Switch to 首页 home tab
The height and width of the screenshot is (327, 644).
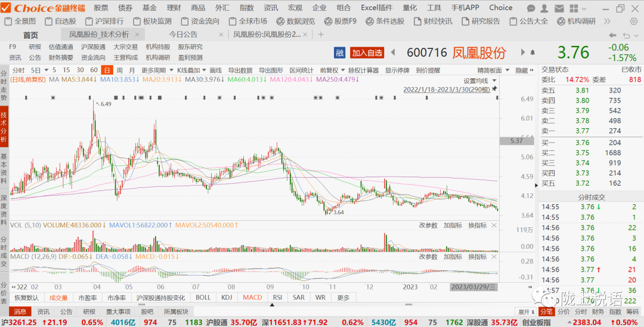[30, 35]
